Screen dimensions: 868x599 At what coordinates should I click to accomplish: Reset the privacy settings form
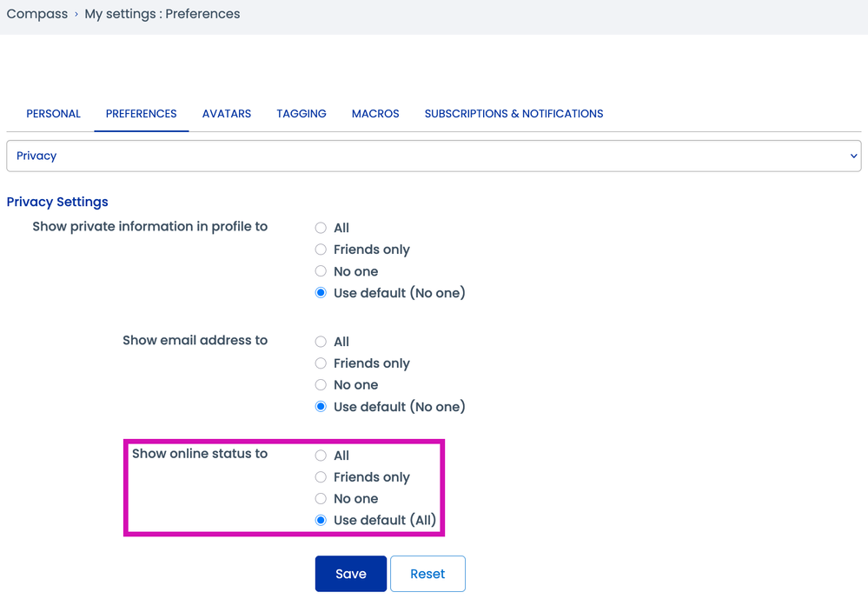coord(427,574)
